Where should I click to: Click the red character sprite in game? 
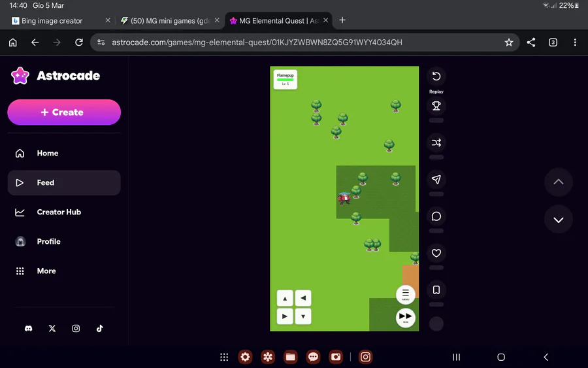coord(344,198)
